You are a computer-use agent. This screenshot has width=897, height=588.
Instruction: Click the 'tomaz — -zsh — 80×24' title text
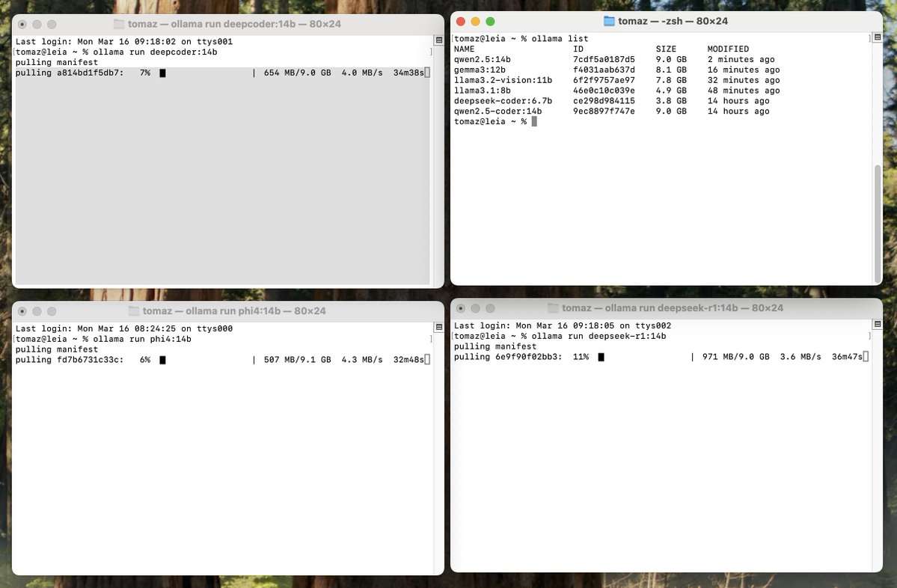673,21
